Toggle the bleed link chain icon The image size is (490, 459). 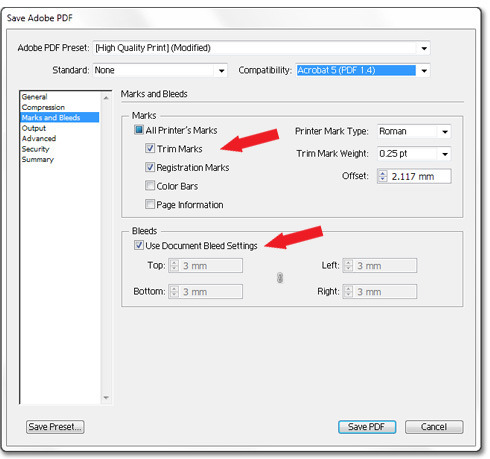pos(280,278)
